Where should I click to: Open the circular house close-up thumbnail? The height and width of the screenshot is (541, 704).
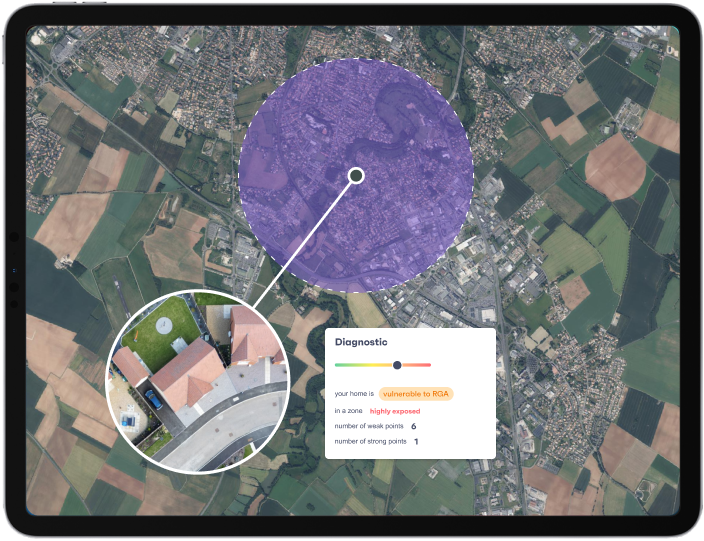(x=197, y=381)
